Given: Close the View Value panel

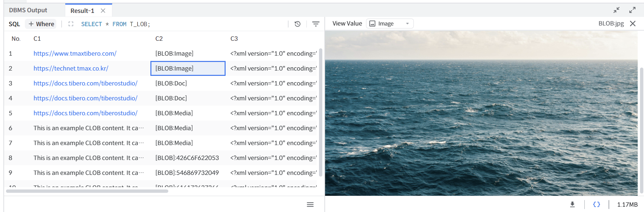Looking at the screenshot, I should 633,24.
